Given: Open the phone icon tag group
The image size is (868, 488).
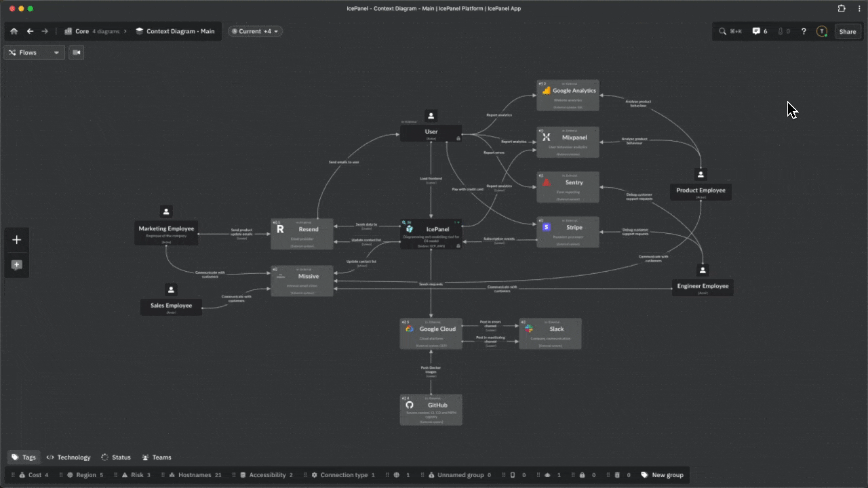Looking at the screenshot, I should click(517, 475).
